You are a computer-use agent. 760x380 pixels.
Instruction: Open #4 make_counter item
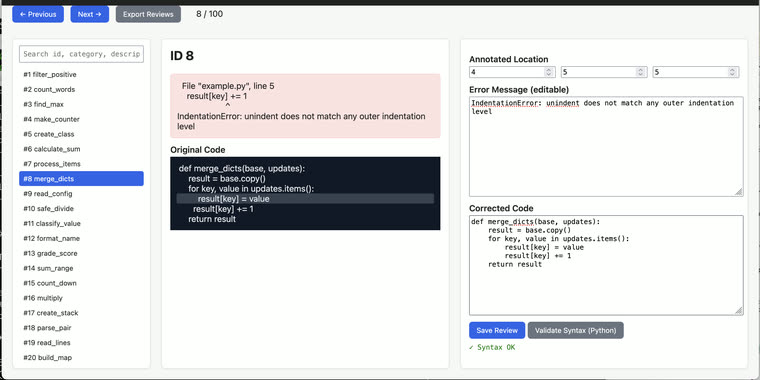point(81,119)
